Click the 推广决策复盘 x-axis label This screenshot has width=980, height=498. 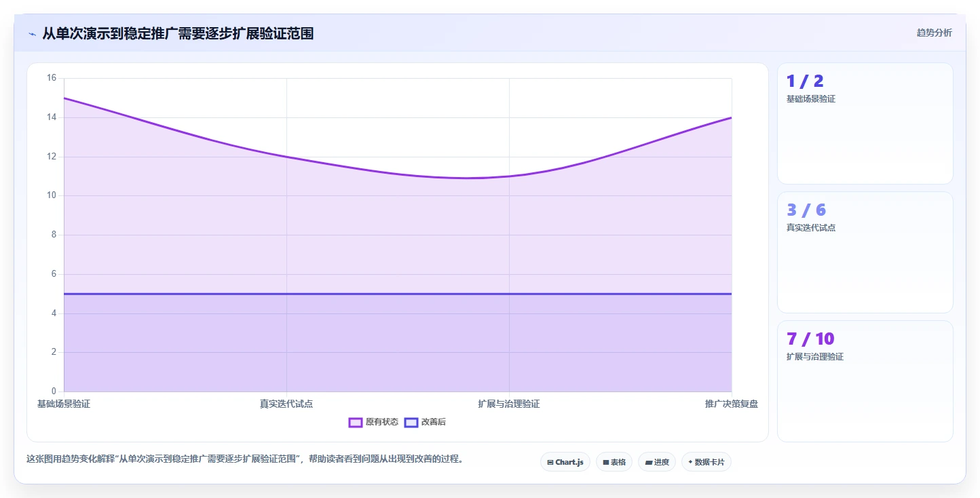pos(732,404)
